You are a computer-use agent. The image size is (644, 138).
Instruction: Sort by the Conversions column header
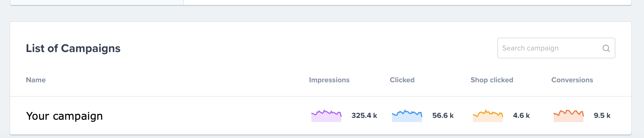(572, 80)
